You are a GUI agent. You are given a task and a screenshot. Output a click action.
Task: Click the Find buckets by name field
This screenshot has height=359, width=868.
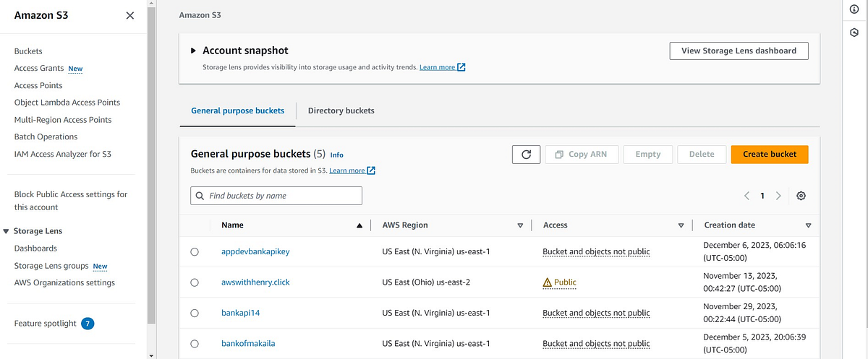[276, 196]
